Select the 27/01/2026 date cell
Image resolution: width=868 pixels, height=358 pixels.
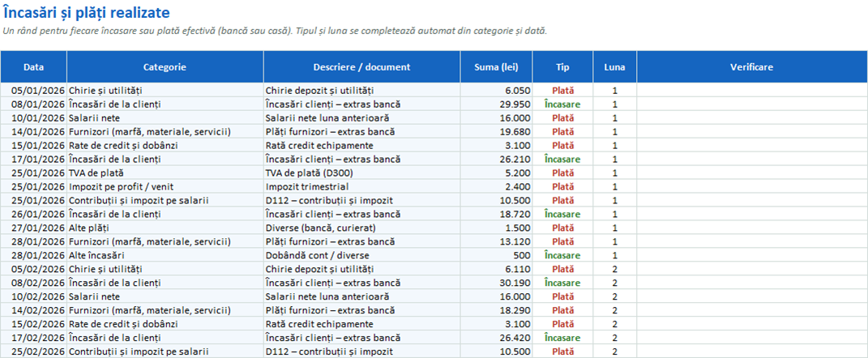click(34, 228)
